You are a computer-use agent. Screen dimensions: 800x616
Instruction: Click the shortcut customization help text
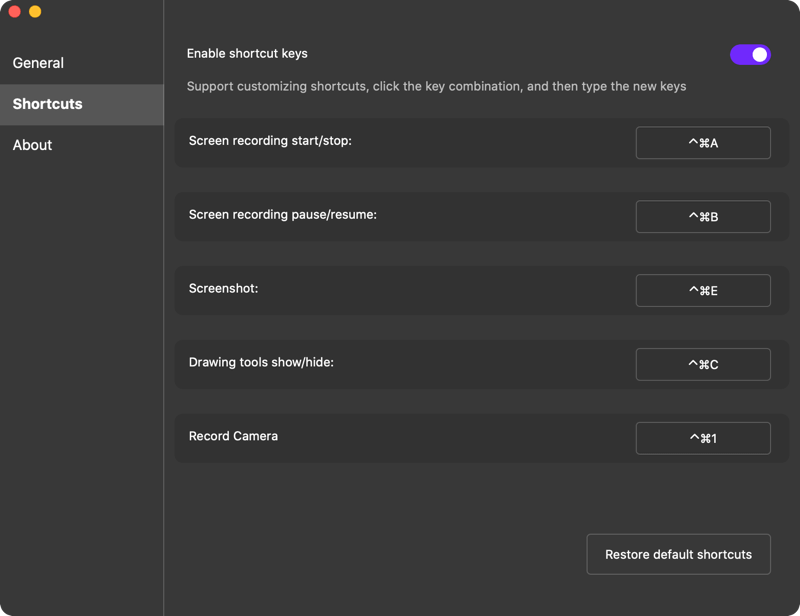pyautogui.click(x=436, y=86)
